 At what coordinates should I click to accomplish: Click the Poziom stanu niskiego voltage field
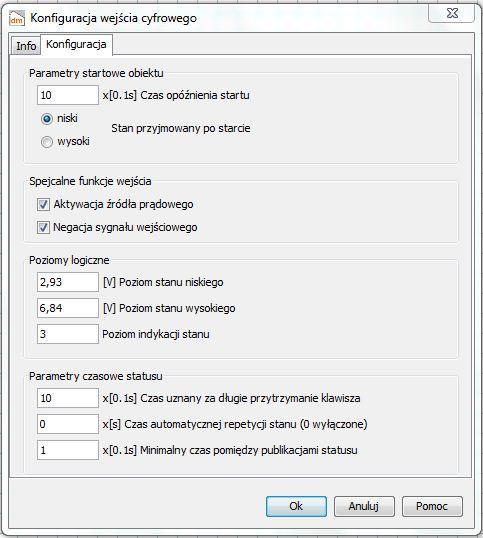pyautogui.click(x=68, y=282)
